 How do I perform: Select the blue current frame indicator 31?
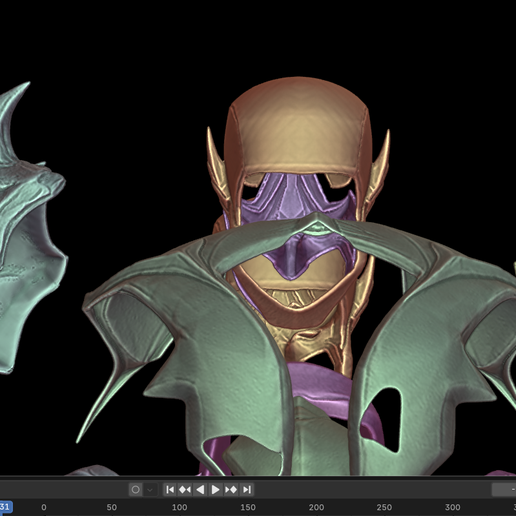tap(5, 507)
